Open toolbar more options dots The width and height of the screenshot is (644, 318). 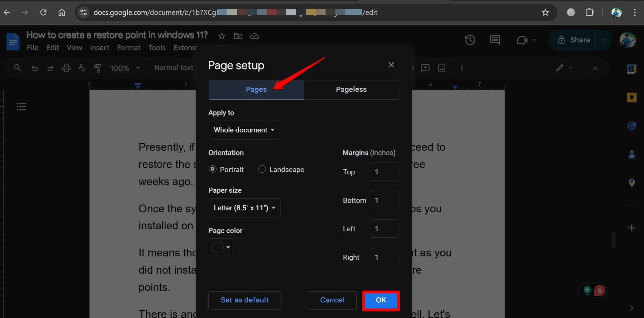point(462,68)
